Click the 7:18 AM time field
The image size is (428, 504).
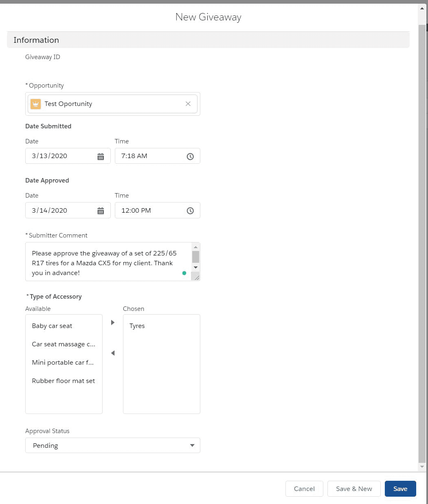point(158,156)
